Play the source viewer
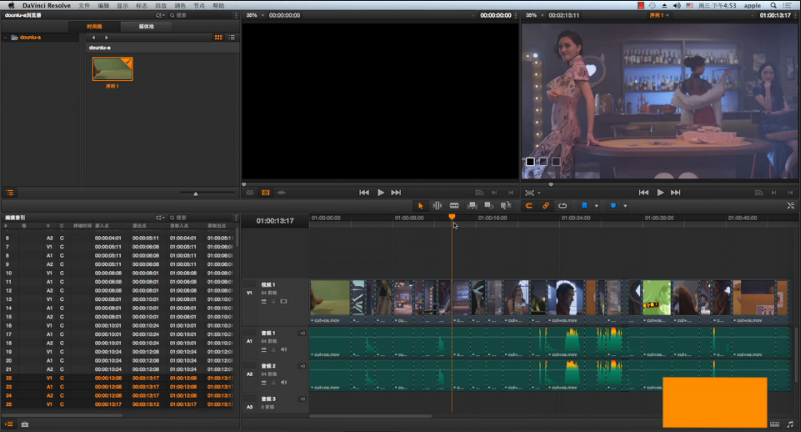Screen dimensions: 801x432 tap(381, 193)
